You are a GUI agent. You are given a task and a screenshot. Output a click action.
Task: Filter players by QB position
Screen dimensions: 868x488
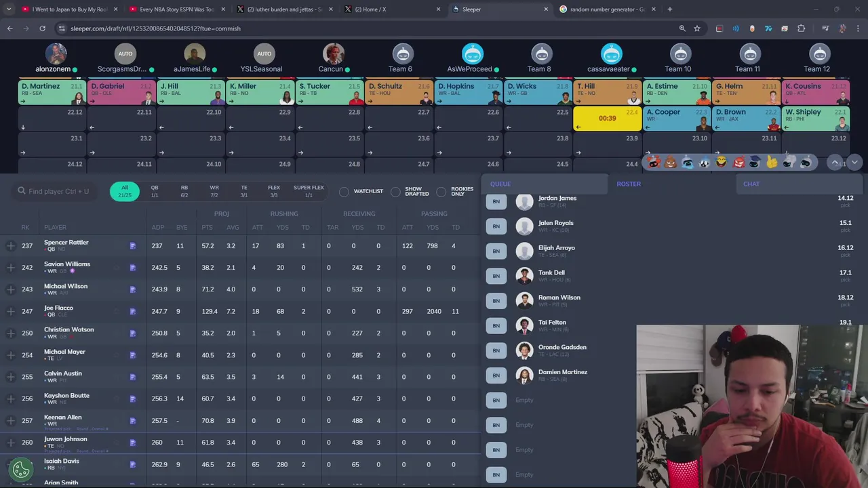pos(155,191)
